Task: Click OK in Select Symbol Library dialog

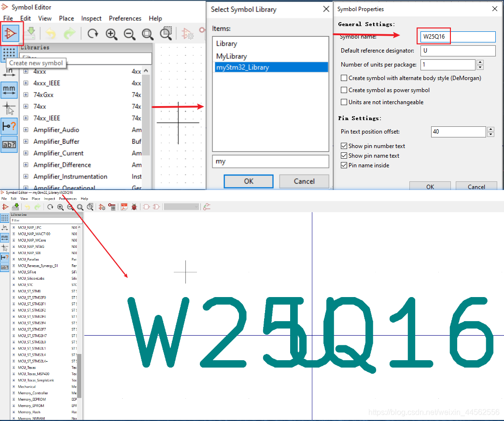Action: point(249,181)
